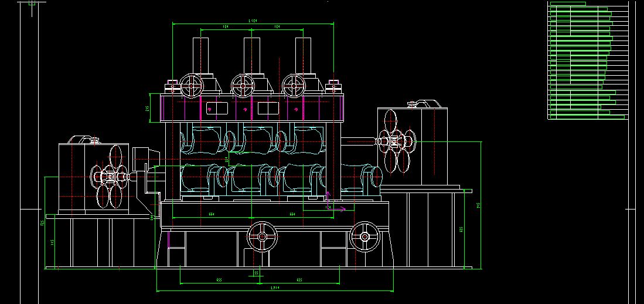Select the bottom overall width dimension text
The image size is (644, 304).
[x=275, y=288]
